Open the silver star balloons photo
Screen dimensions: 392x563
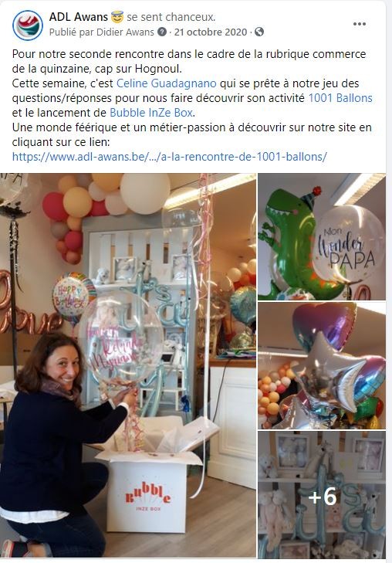322,365
